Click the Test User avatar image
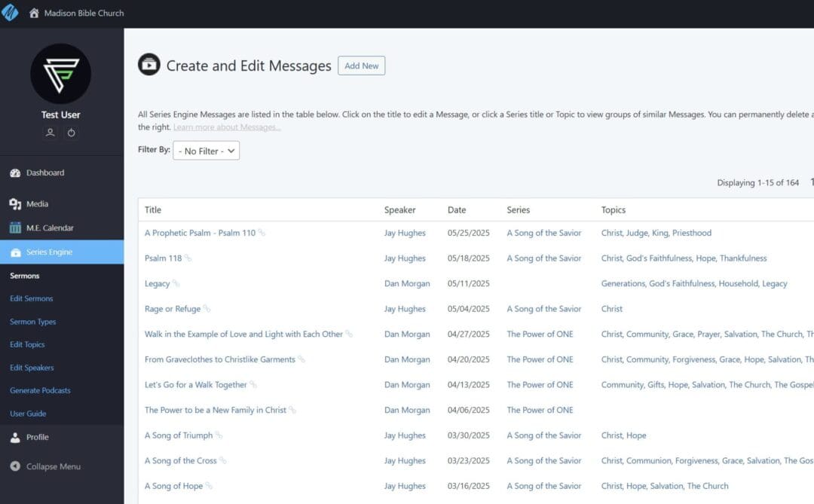The image size is (814, 504). coord(60,73)
